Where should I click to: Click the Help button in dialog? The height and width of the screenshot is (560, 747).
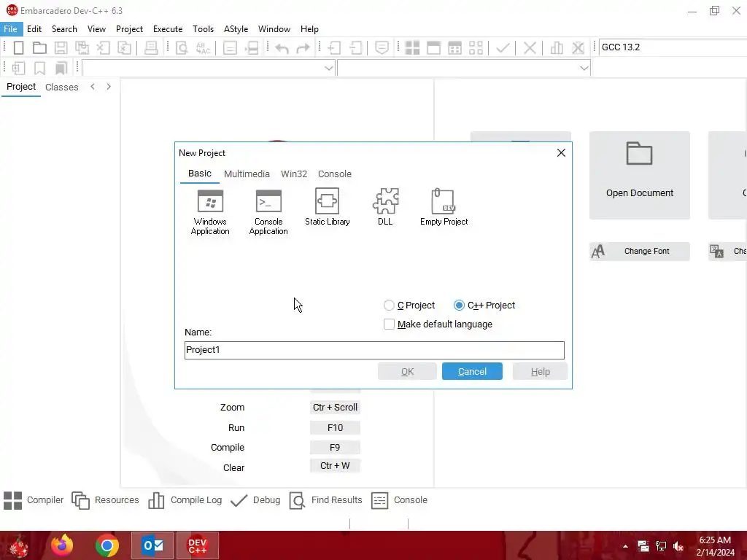pyautogui.click(x=541, y=371)
